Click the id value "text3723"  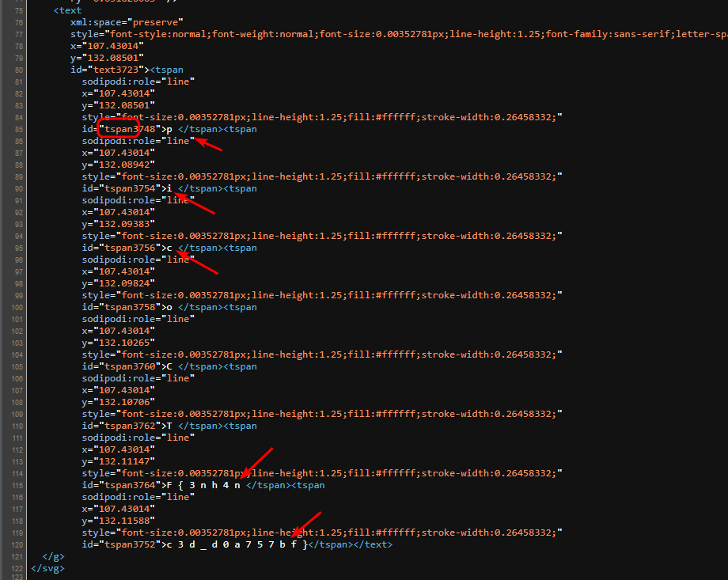click(x=119, y=70)
